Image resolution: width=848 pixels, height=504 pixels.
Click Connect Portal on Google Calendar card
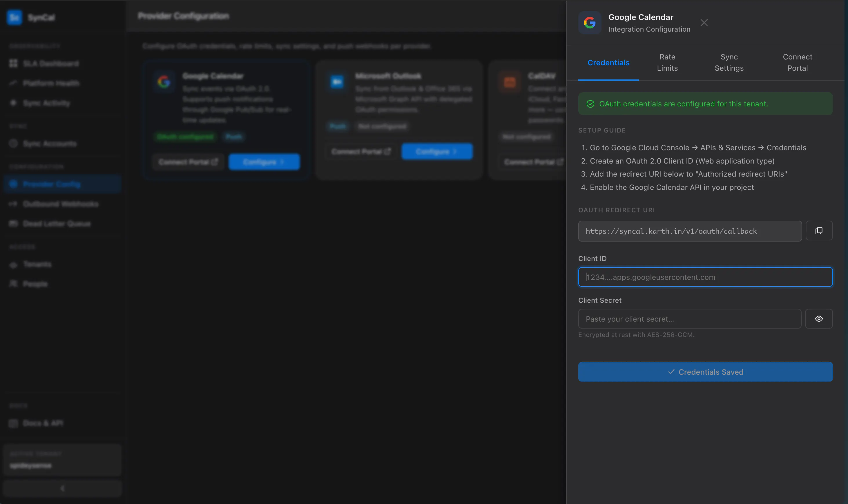[188, 162]
